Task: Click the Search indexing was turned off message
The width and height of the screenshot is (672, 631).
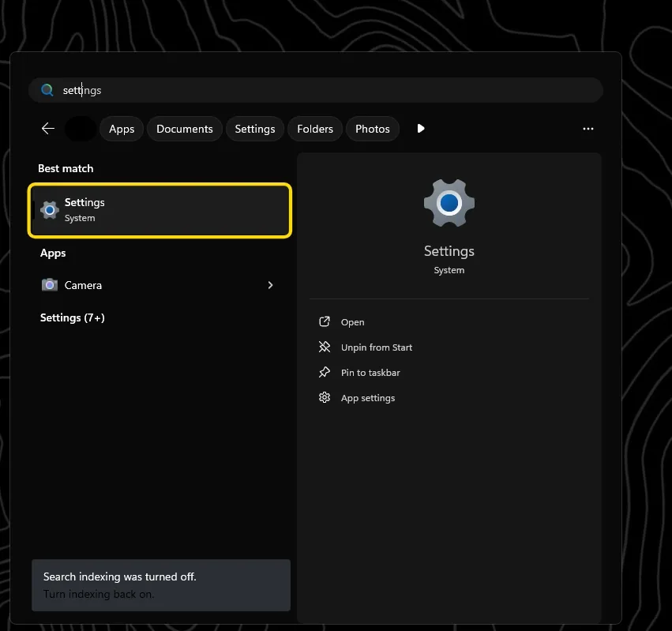Action: tap(119, 577)
